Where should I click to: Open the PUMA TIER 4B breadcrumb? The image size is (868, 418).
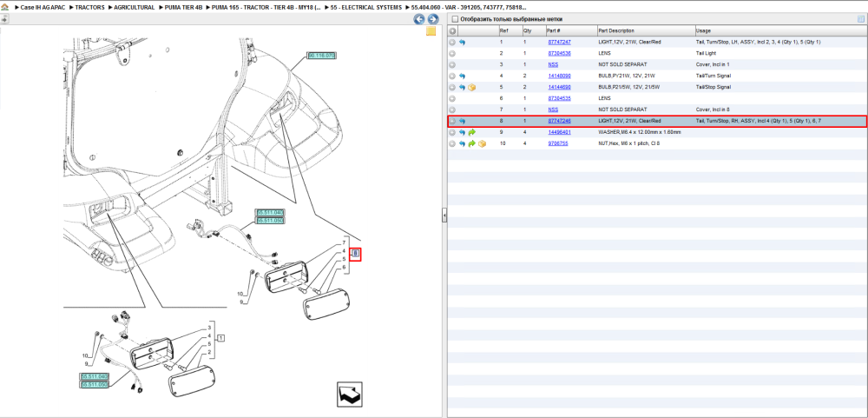point(183,8)
